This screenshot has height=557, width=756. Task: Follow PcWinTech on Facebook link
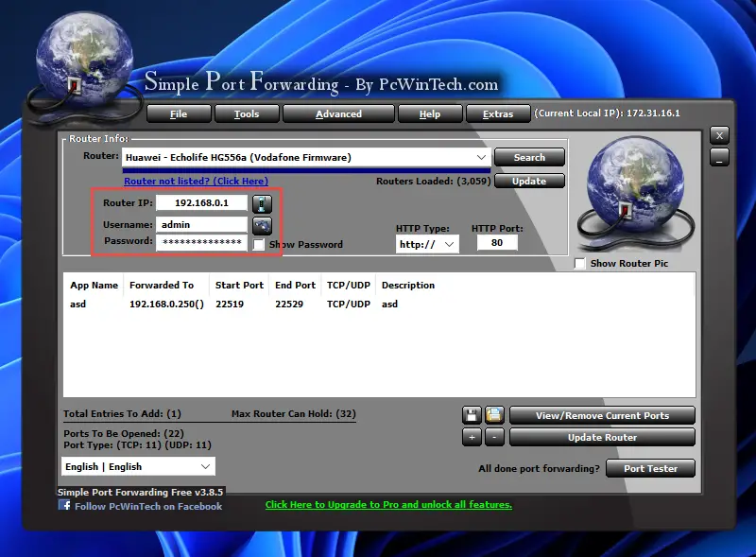point(148,506)
